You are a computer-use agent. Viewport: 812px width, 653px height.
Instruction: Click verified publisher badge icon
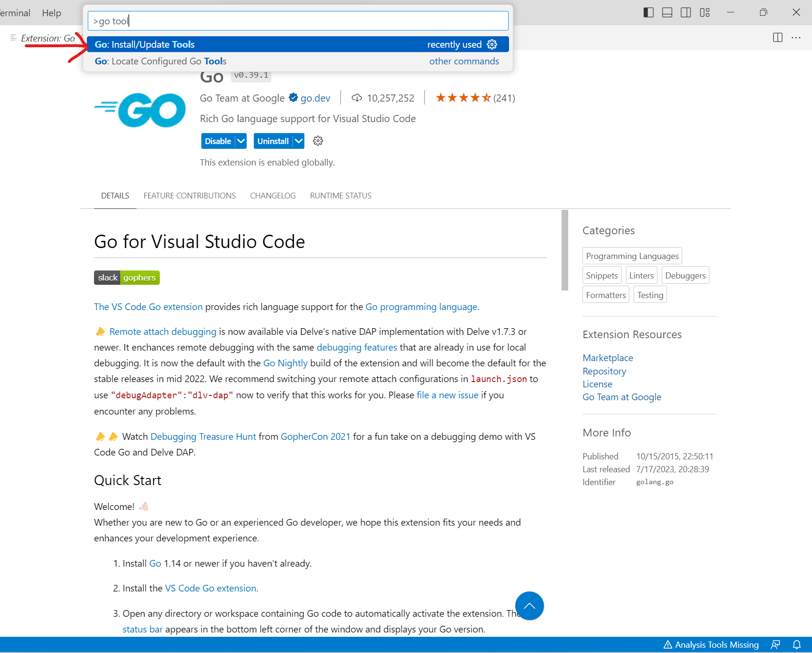[293, 97]
